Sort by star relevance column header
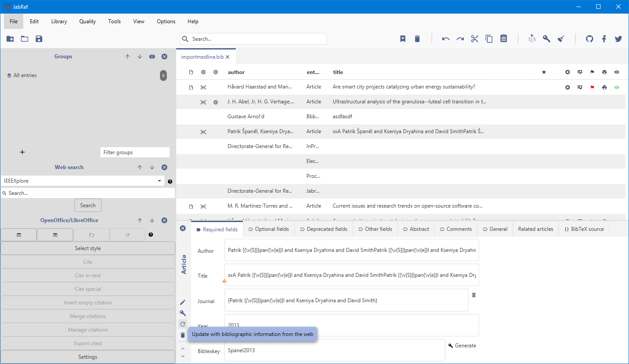Image resolution: width=629 pixels, height=364 pixels. point(544,72)
